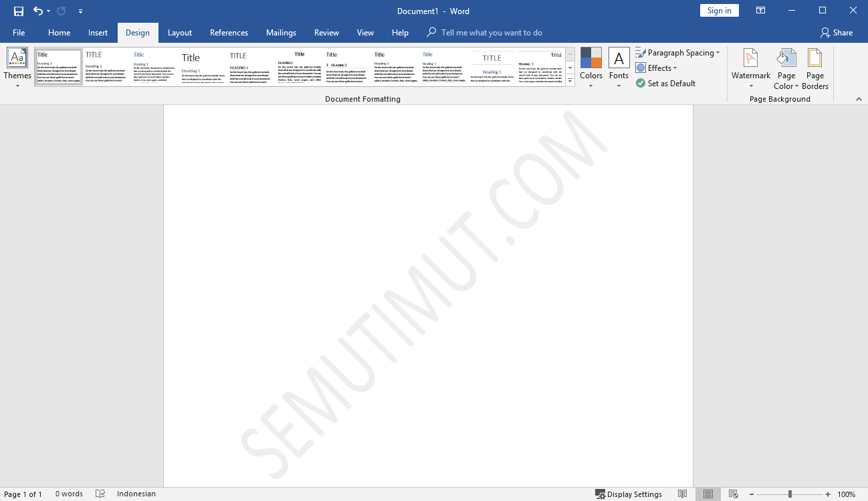Undo the last action

click(38, 11)
